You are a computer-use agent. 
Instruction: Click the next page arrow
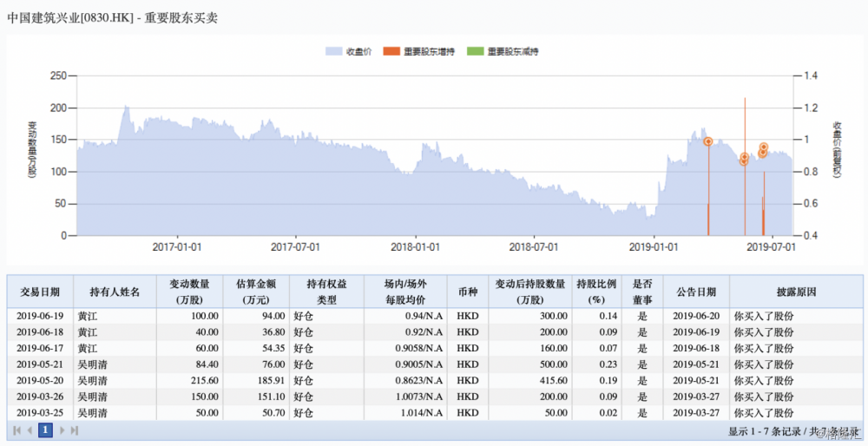[x=61, y=430]
